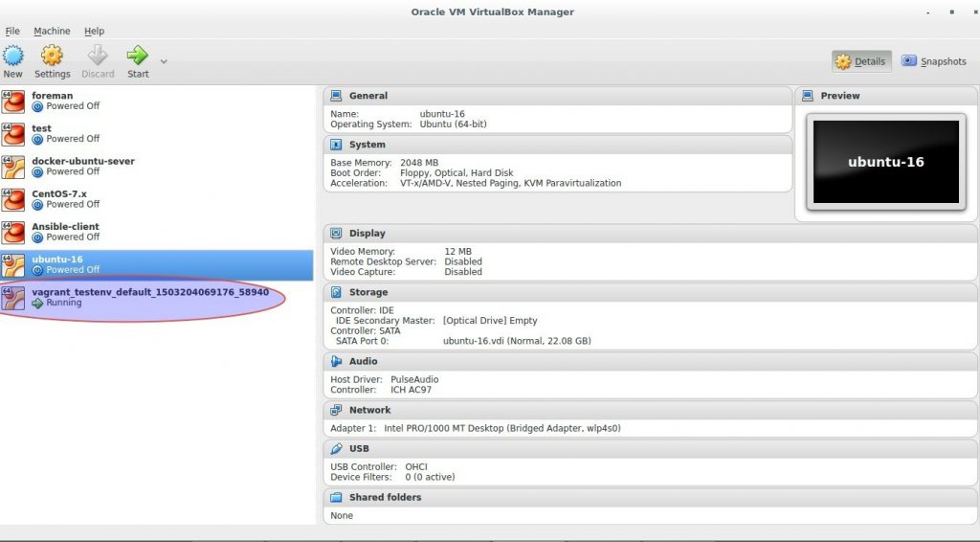
Task: Click power state icon under CentOS-7.x
Action: pyautogui.click(x=37, y=205)
